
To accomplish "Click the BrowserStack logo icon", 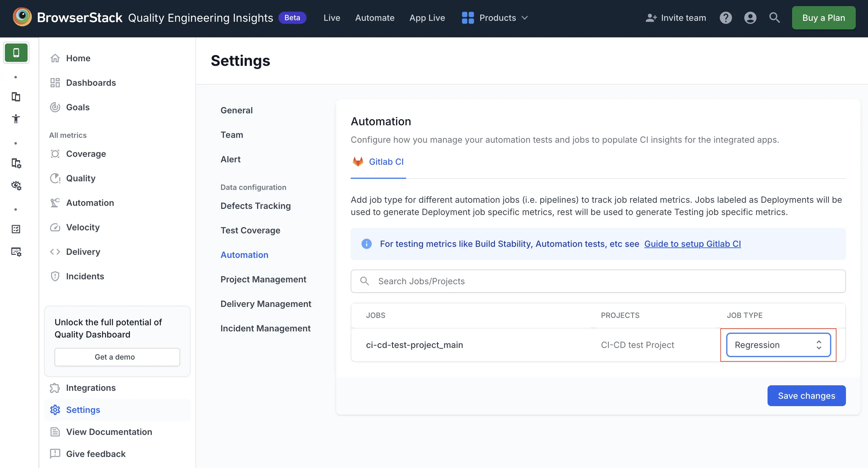I will 22,17.
